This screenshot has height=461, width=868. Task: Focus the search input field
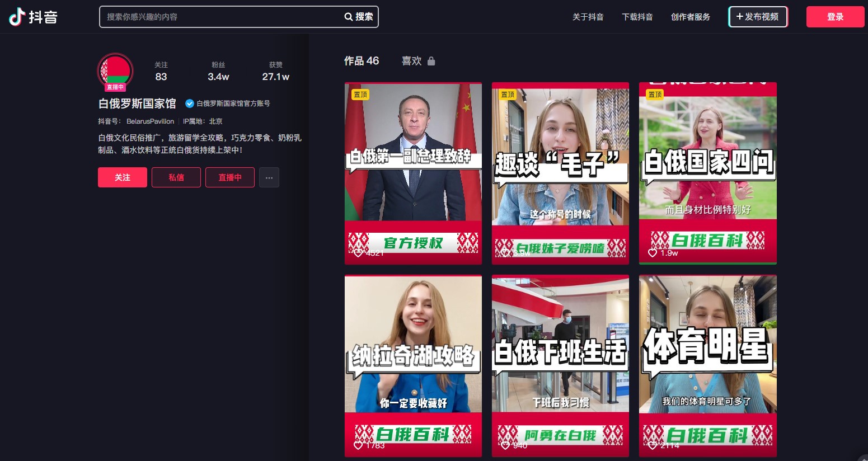pyautogui.click(x=222, y=17)
